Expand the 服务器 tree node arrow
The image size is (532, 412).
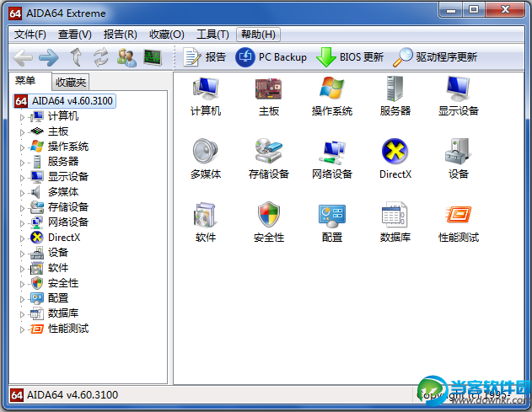[22, 163]
